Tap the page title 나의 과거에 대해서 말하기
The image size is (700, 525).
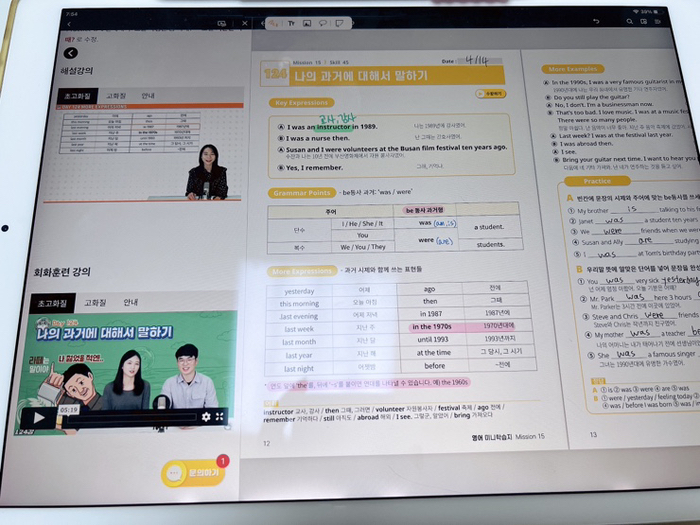361,76
